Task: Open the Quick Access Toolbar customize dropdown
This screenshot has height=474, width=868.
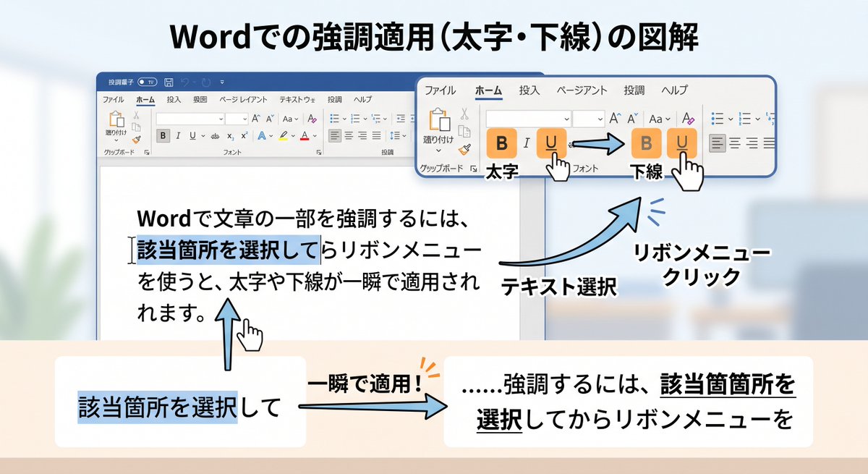Action: 222,82
